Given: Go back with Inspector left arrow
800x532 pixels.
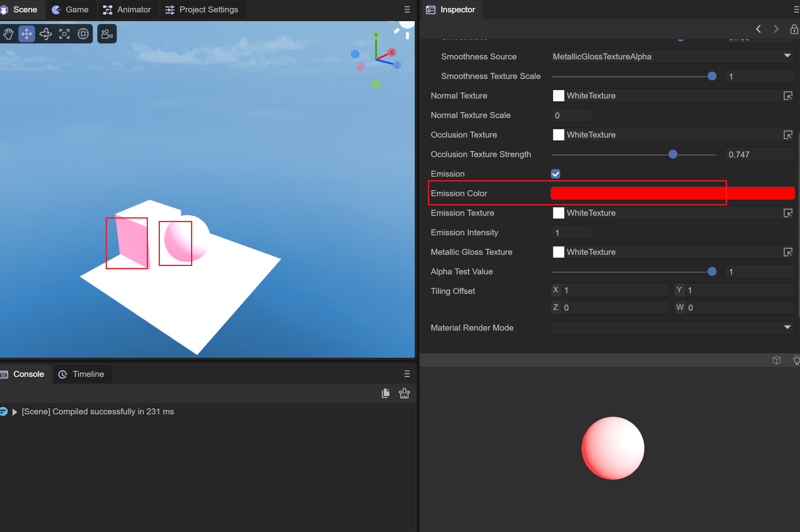Looking at the screenshot, I should pyautogui.click(x=758, y=29).
